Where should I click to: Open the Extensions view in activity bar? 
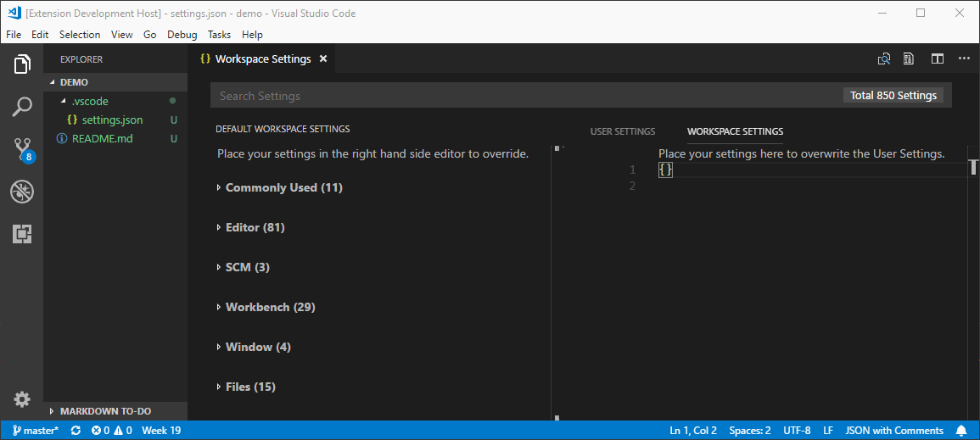(x=21, y=234)
